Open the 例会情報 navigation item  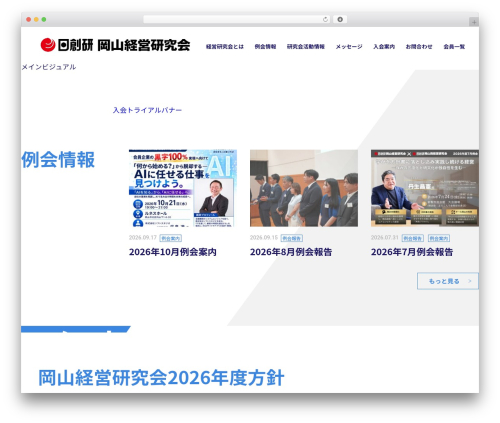tap(265, 47)
